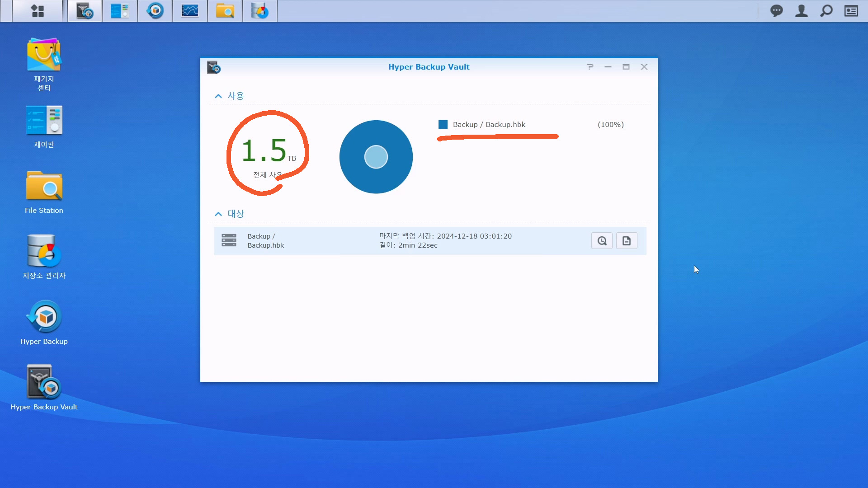Open Storage Manager desktop shortcut

44,251
